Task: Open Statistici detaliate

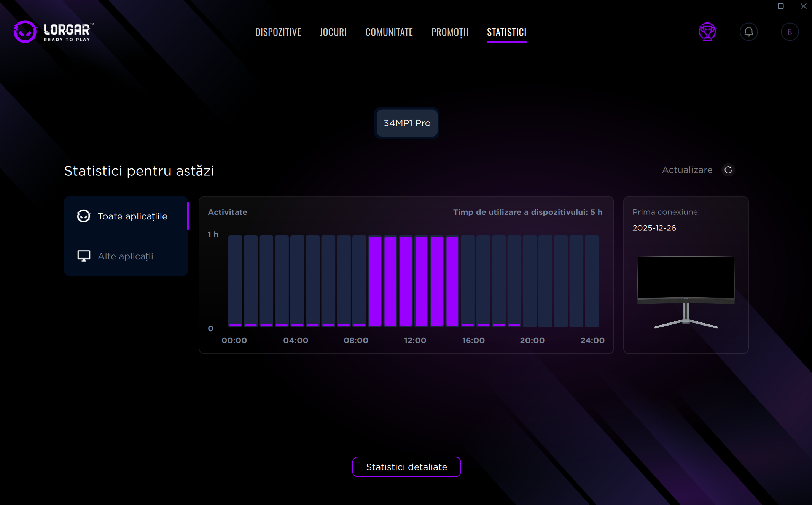Action: point(406,467)
